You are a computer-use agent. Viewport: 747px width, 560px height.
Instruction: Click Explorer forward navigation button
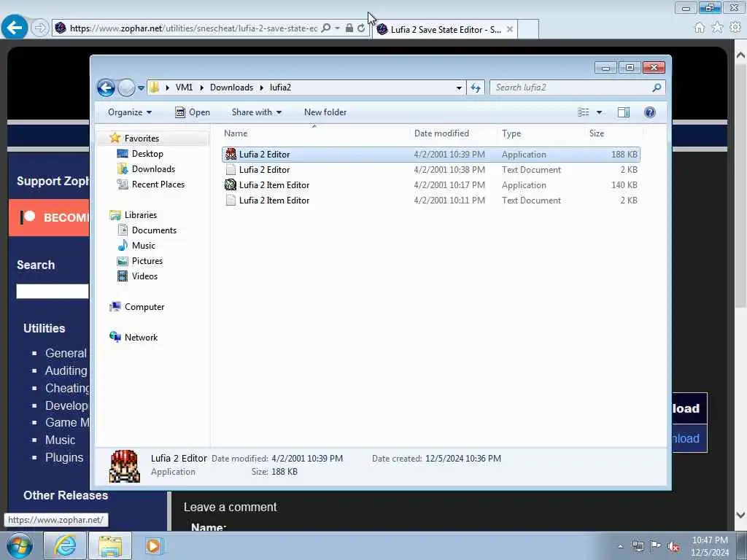(126, 87)
